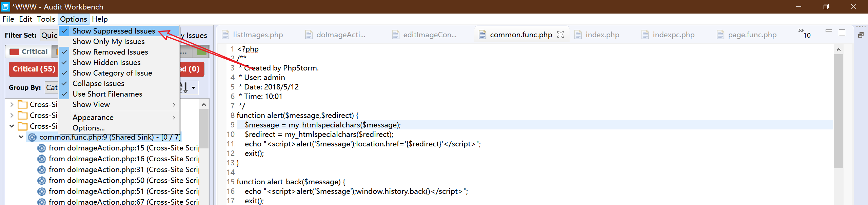Toggle Use Short Filenames
This screenshot has height=205, width=868.
click(x=119, y=94)
